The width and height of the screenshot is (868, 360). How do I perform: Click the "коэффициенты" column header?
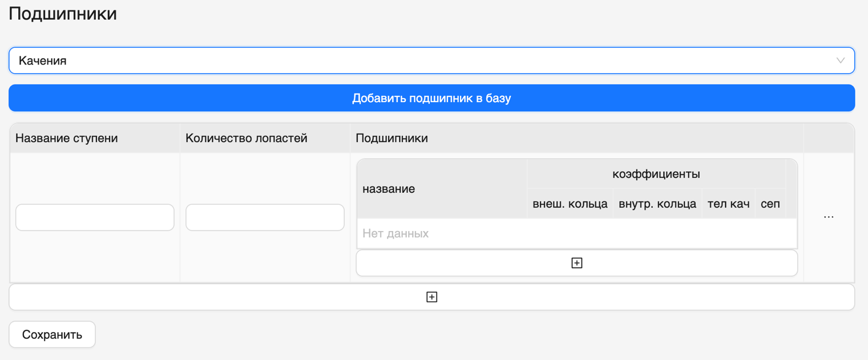(656, 174)
